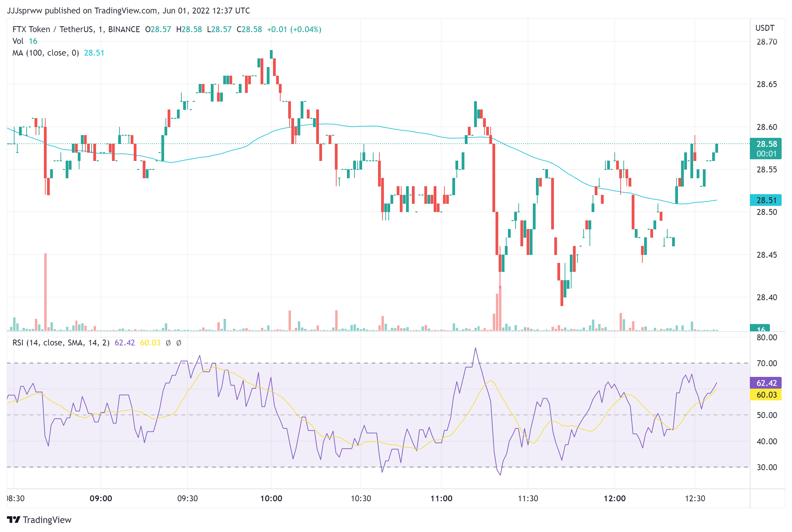Click the current price label 28.58
Image resolution: width=792 pixels, height=532 pixels.
point(765,144)
